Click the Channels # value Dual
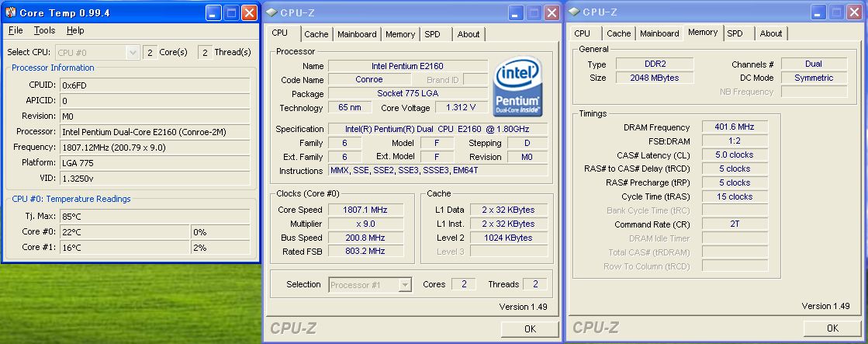This screenshot has height=344, width=868. click(x=814, y=64)
